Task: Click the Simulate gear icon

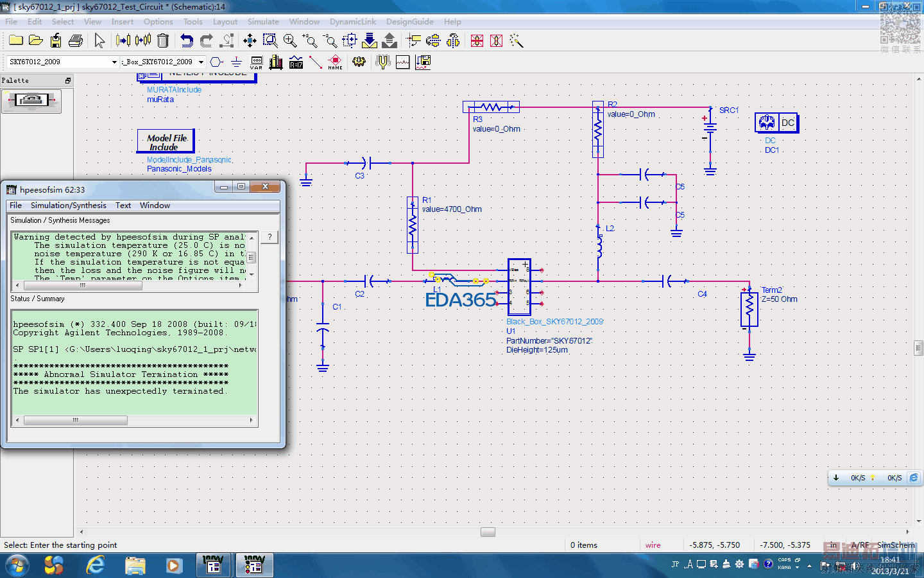Action: click(x=359, y=62)
